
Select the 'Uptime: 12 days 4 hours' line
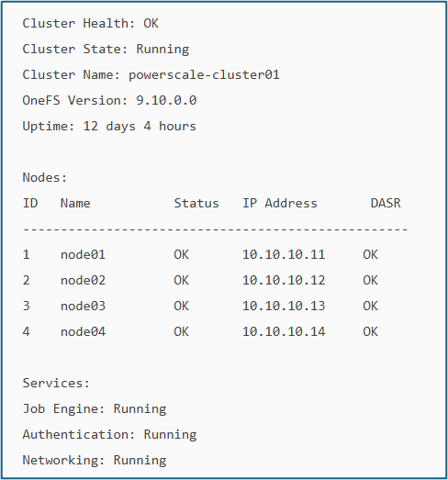click(109, 127)
